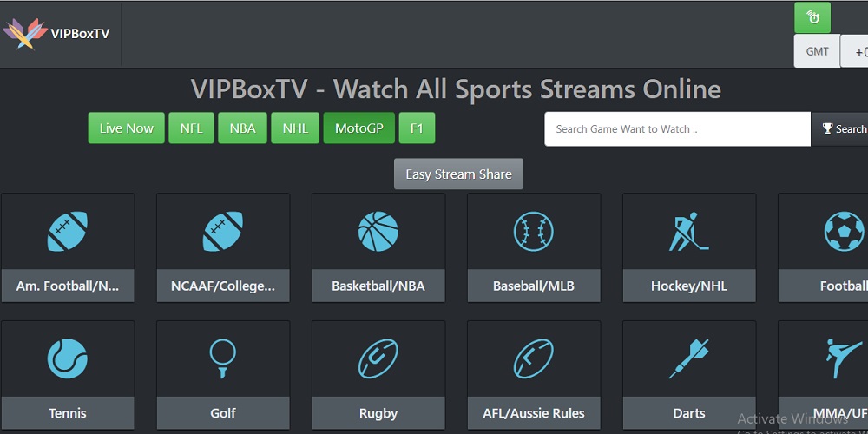This screenshot has width=868, height=434.
Task: Open the Baseball/MLB category label
Action: (x=534, y=286)
